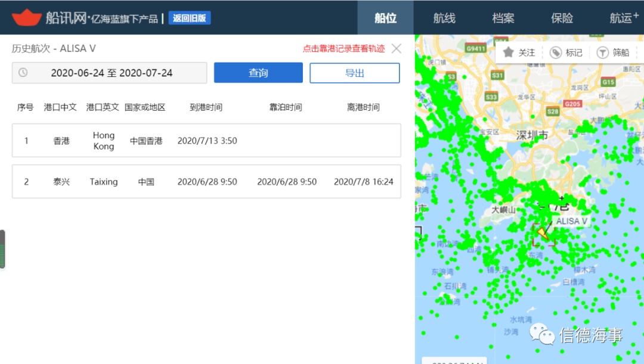644x364 pixels.
Task: Click the 船讯网 red ship logo
Action: click(26, 17)
